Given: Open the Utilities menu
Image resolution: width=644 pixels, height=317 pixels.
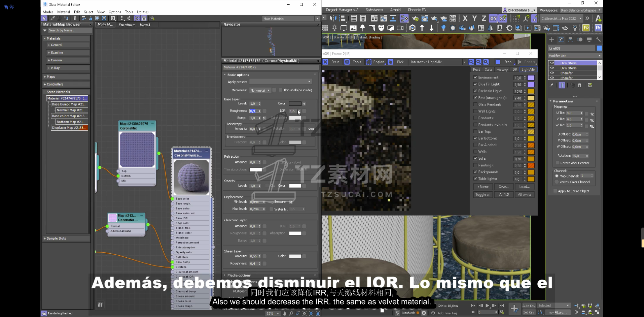Looking at the screenshot, I should [143, 12].
